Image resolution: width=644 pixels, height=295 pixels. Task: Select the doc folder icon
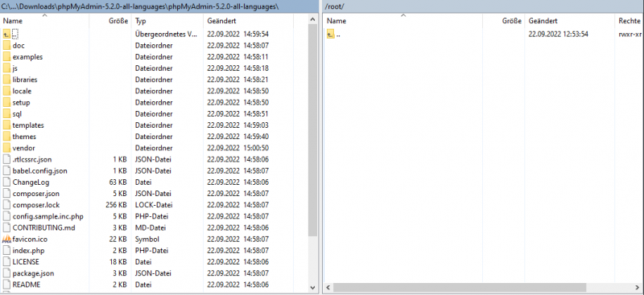[x=6, y=45]
